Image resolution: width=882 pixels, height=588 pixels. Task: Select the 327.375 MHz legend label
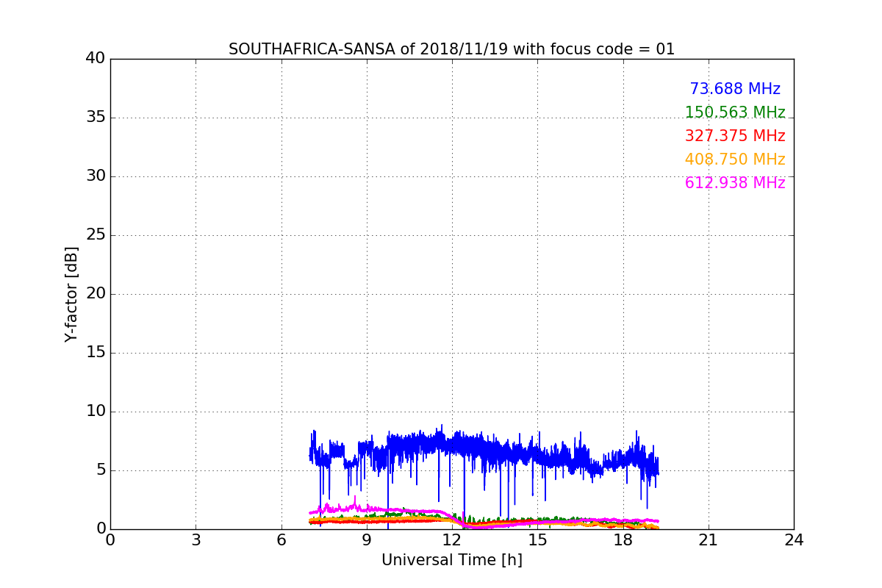pos(735,136)
